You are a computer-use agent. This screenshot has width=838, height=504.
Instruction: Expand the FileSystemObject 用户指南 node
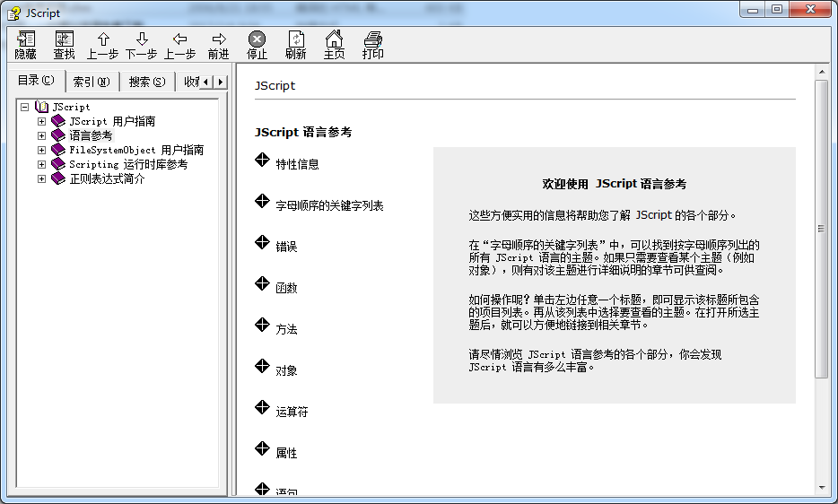[x=41, y=150]
